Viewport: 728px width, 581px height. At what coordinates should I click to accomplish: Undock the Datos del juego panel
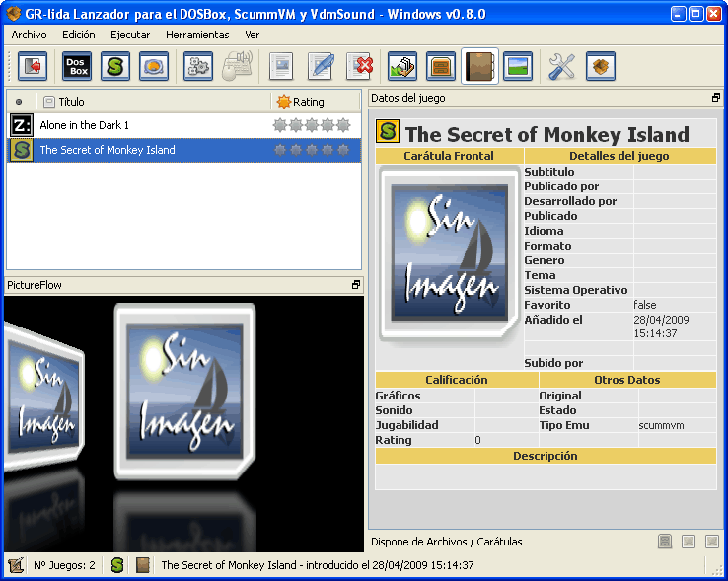click(715, 98)
